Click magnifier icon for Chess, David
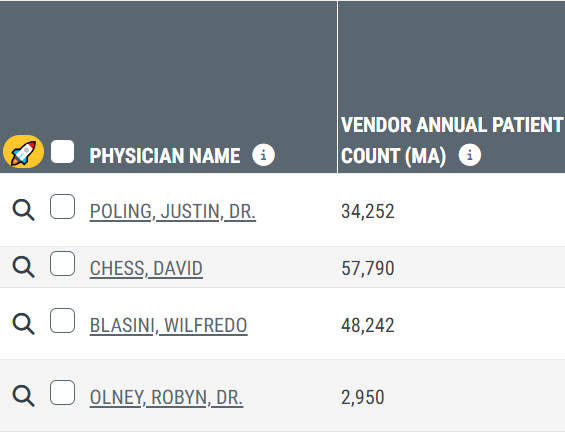This screenshot has height=440, width=565. (23, 267)
